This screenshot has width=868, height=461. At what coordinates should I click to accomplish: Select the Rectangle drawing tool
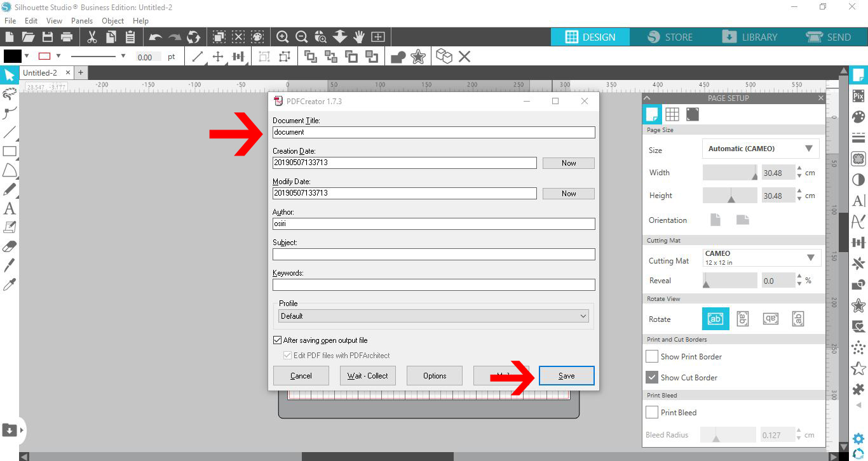(10, 151)
